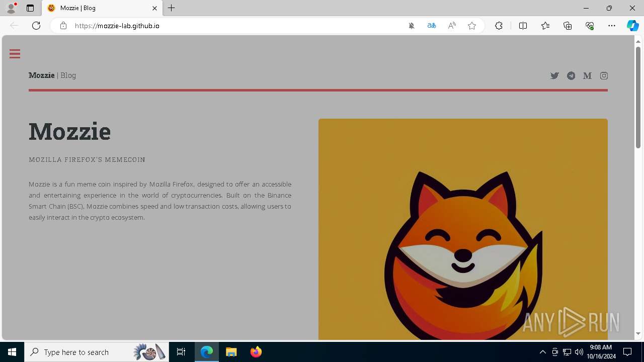The image size is (644, 362).
Task: Open the network tray icon
Action: 567,352
